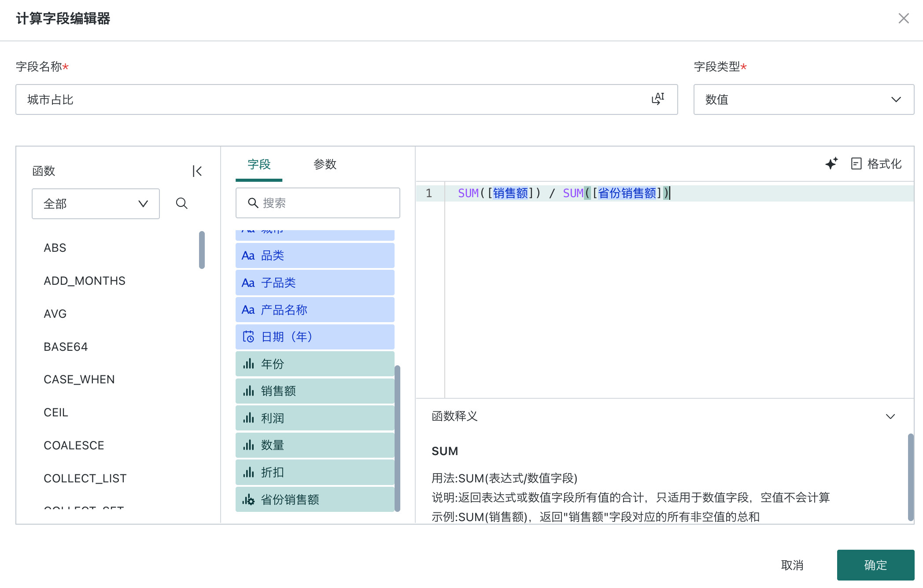Click the text-type icon beside 产品名称
Screen dimensions: 923x588
pos(248,310)
